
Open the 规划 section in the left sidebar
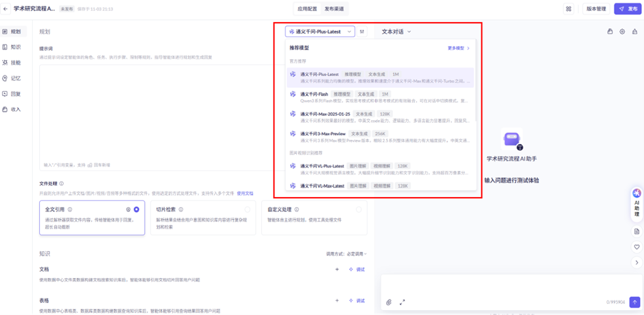click(x=14, y=32)
